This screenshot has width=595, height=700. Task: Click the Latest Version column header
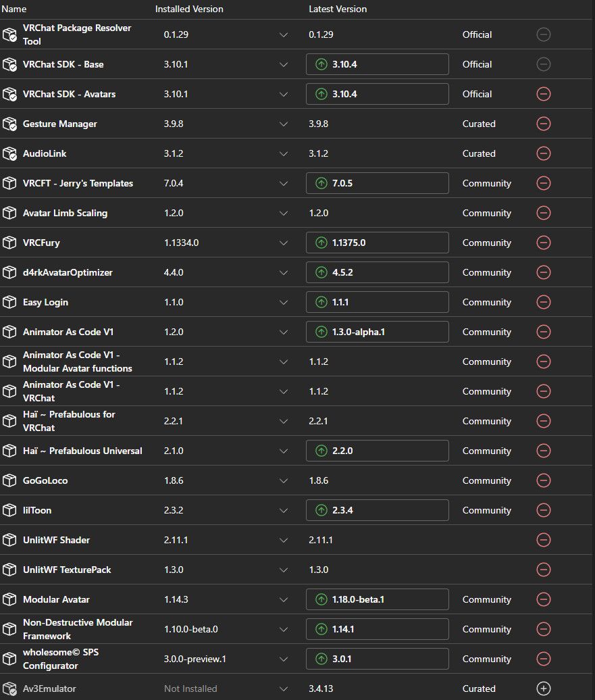(x=338, y=9)
